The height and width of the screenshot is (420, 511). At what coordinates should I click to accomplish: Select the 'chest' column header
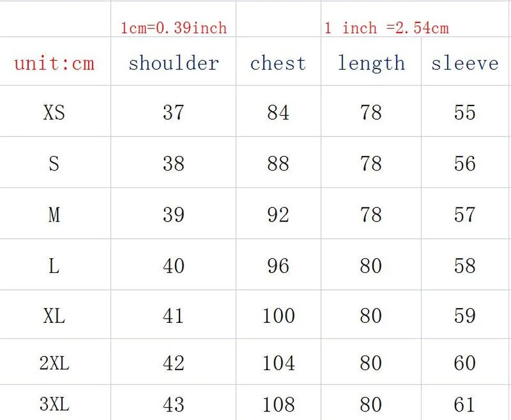(x=278, y=64)
